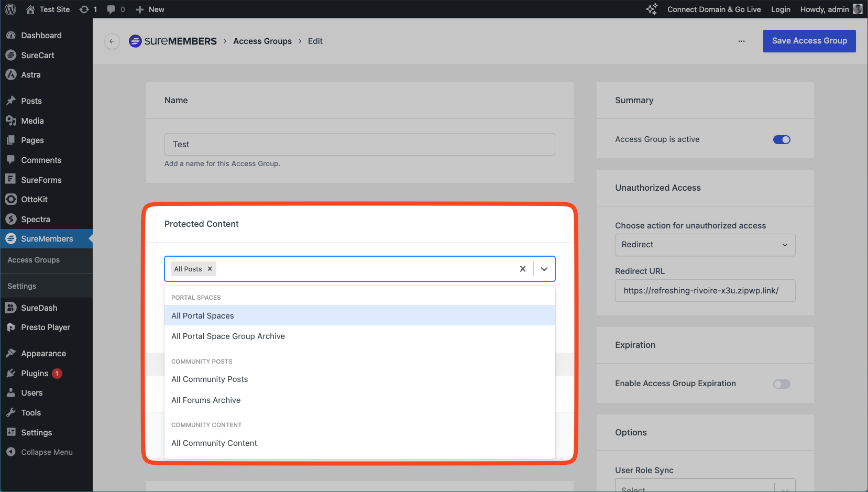Image resolution: width=868 pixels, height=492 pixels.
Task: Expand the unauthorized access Redirect dropdown
Action: [705, 245]
